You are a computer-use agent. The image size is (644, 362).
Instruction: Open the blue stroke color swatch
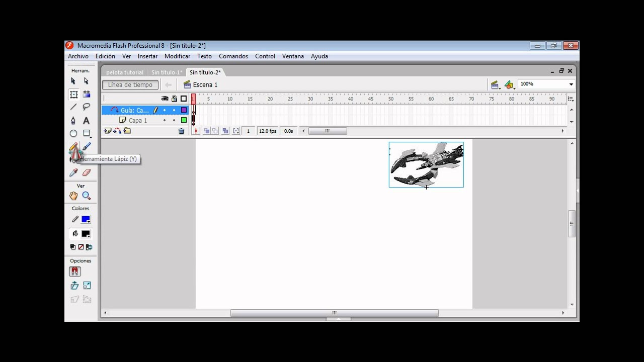(86, 219)
